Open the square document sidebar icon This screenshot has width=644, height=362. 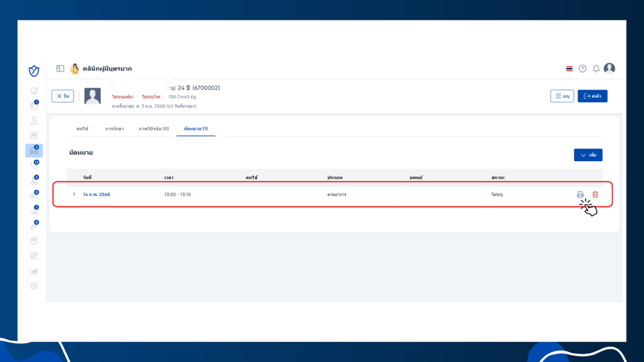coord(34,136)
